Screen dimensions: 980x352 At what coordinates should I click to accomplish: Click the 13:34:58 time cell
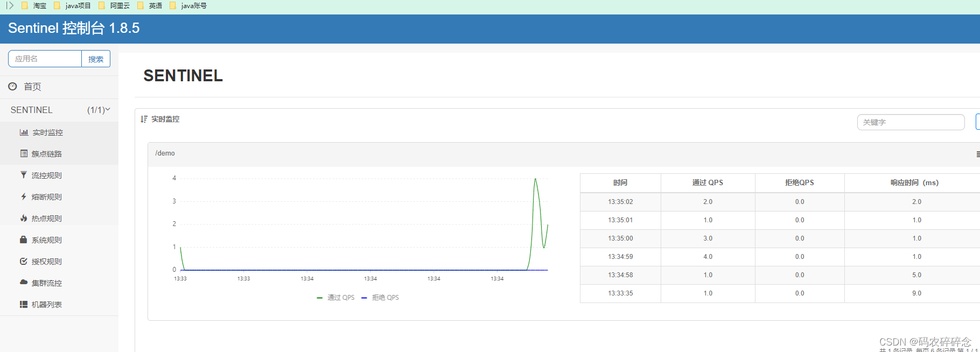point(620,275)
